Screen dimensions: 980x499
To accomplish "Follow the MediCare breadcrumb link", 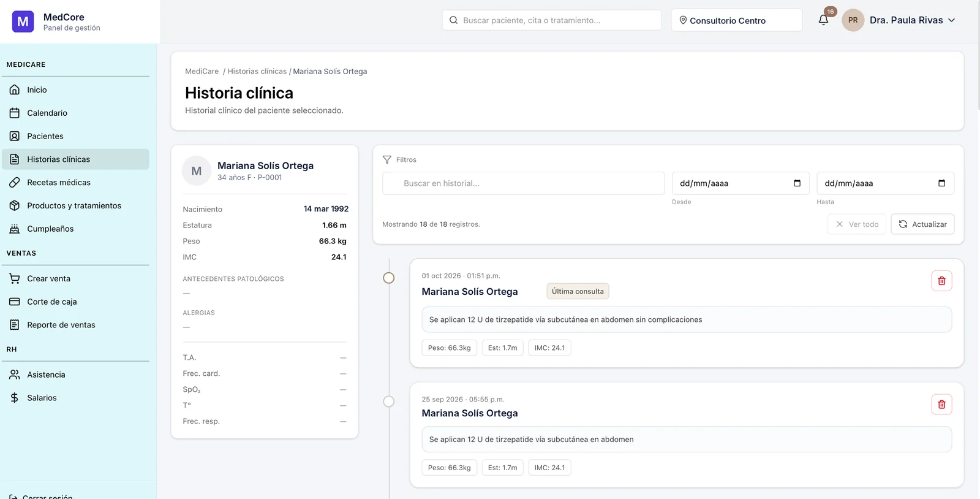I will pos(202,72).
